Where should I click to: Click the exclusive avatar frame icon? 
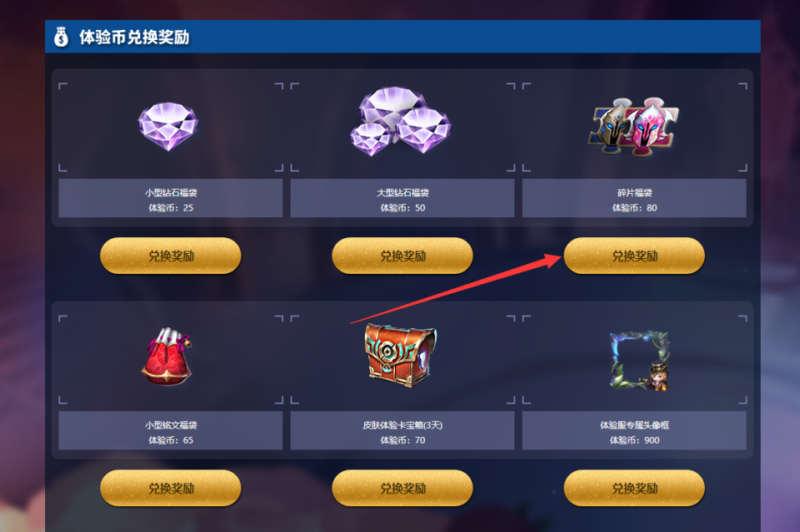coord(639,360)
